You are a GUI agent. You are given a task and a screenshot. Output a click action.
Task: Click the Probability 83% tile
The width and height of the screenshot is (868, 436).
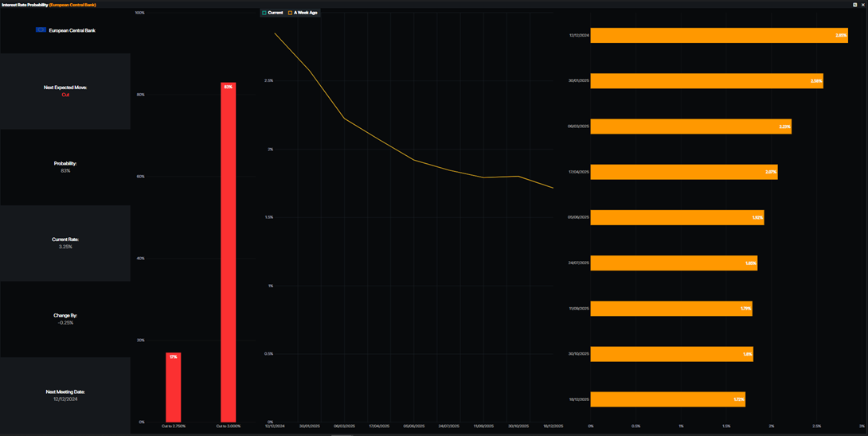point(65,167)
